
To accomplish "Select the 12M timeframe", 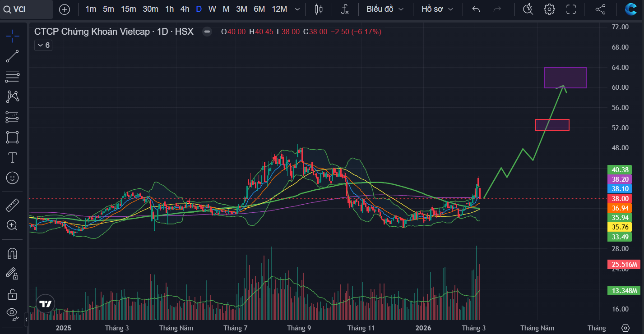I will (x=279, y=9).
